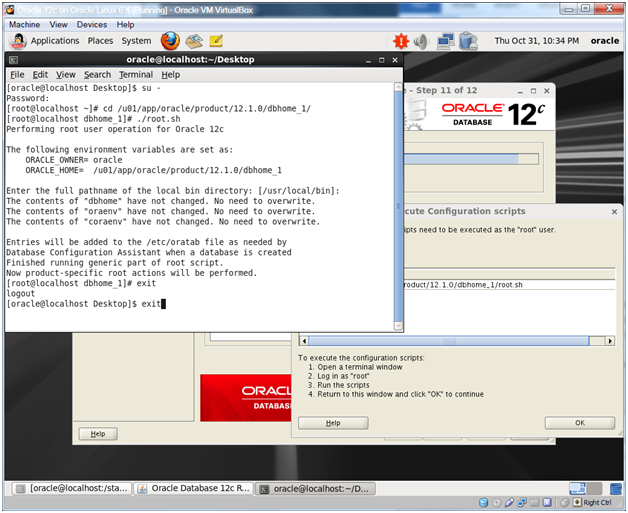628x513 pixels.
Task: Click the installer progress bar
Action: point(470,159)
